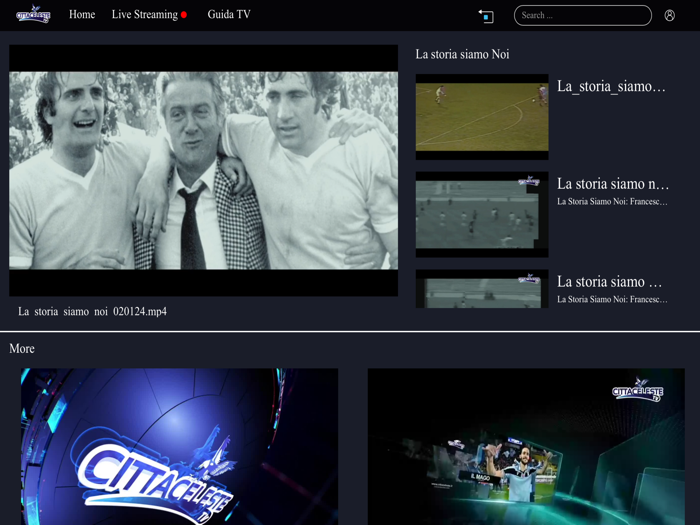Click the video title La storia siamo noi 020124.mp4
Viewport: 700px width, 525px height.
92,311
